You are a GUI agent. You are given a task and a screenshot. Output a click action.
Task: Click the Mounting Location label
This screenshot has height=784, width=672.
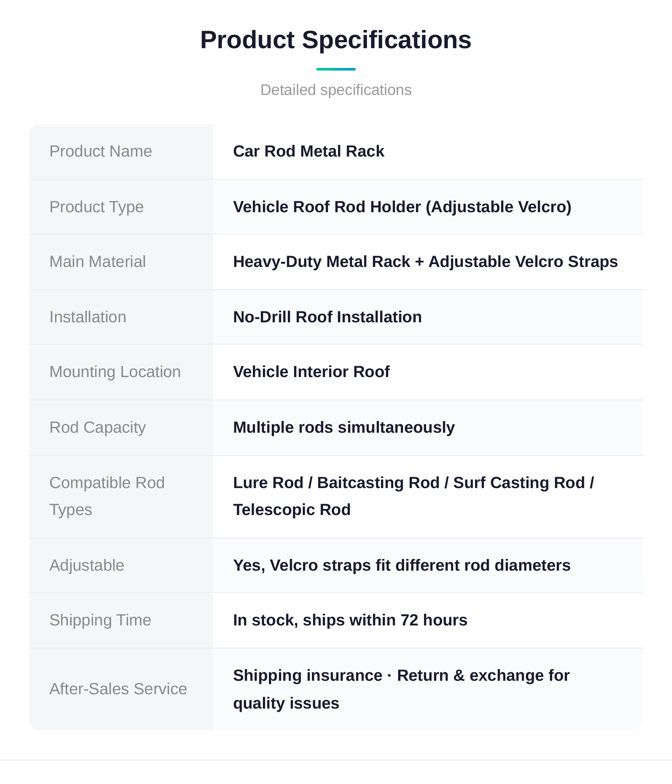tap(115, 372)
